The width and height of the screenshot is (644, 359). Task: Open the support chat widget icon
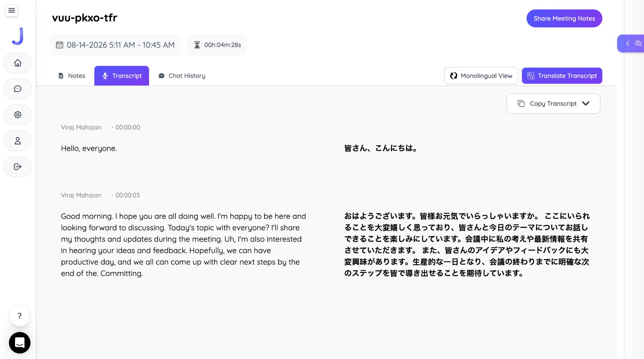(19, 343)
